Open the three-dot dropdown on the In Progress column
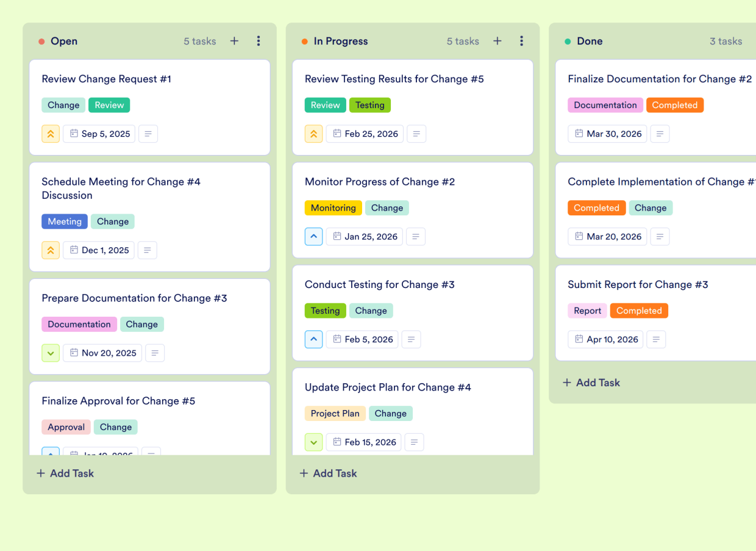This screenshot has height=551, width=756. [x=522, y=41]
